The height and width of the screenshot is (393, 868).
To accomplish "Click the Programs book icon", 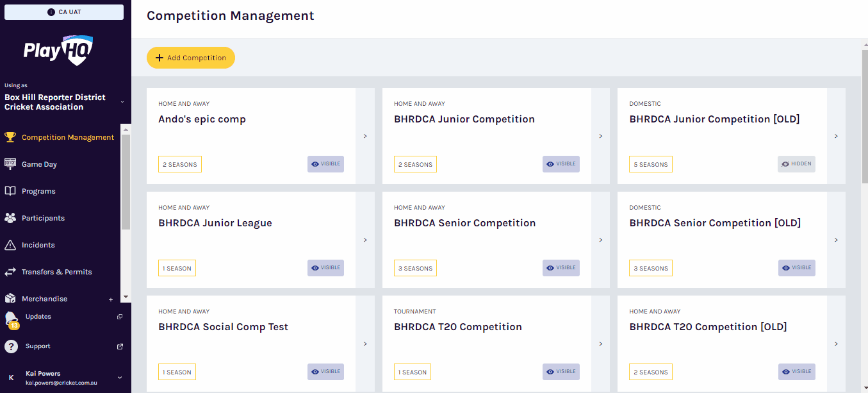I will tap(10, 191).
